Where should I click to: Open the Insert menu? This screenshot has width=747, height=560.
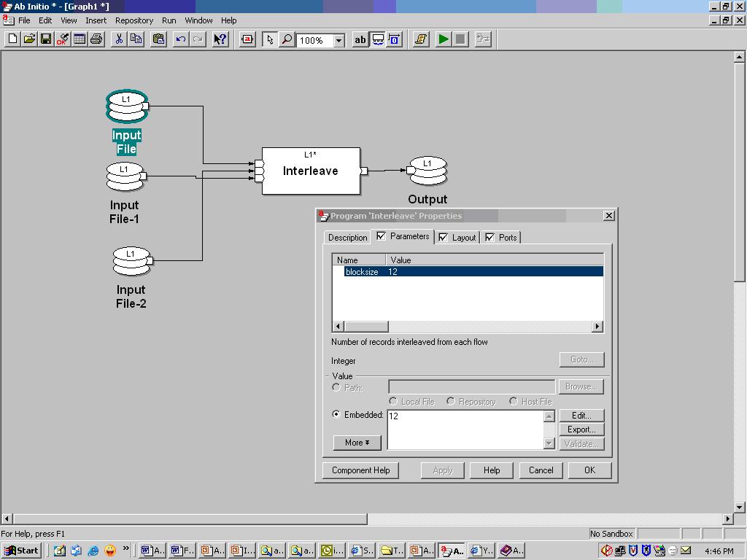(x=96, y=20)
